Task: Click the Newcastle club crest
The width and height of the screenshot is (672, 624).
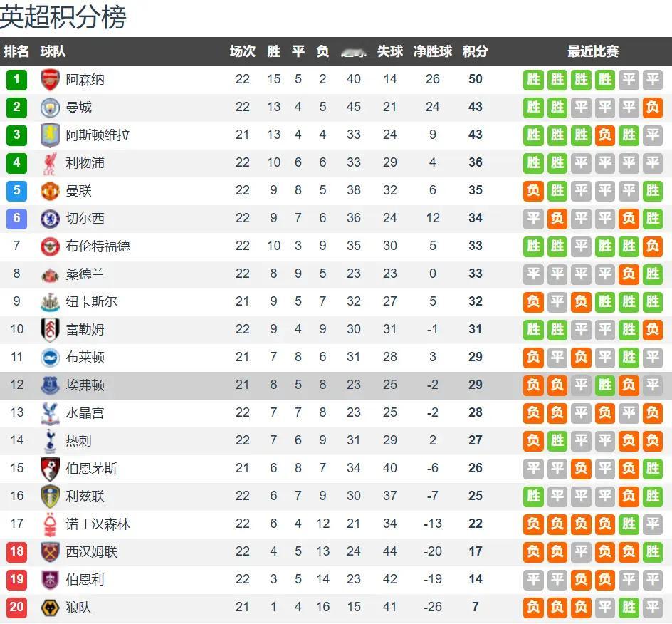Action: coord(50,302)
